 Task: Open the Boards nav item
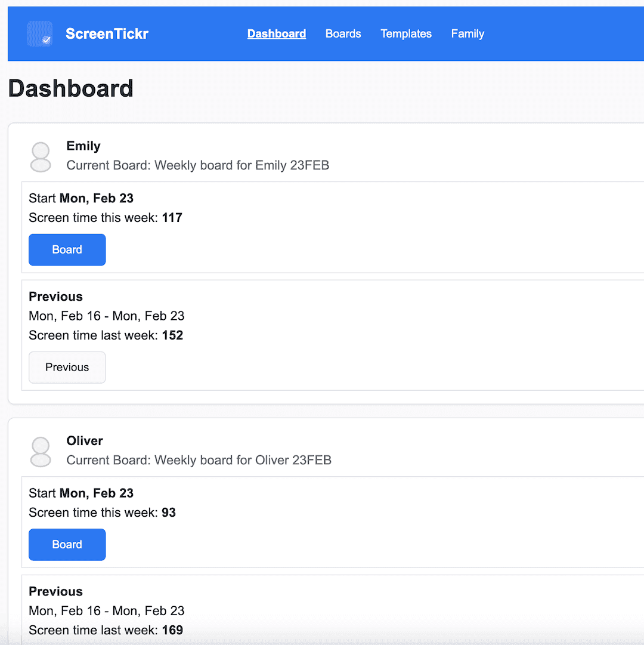(x=343, y=34)
